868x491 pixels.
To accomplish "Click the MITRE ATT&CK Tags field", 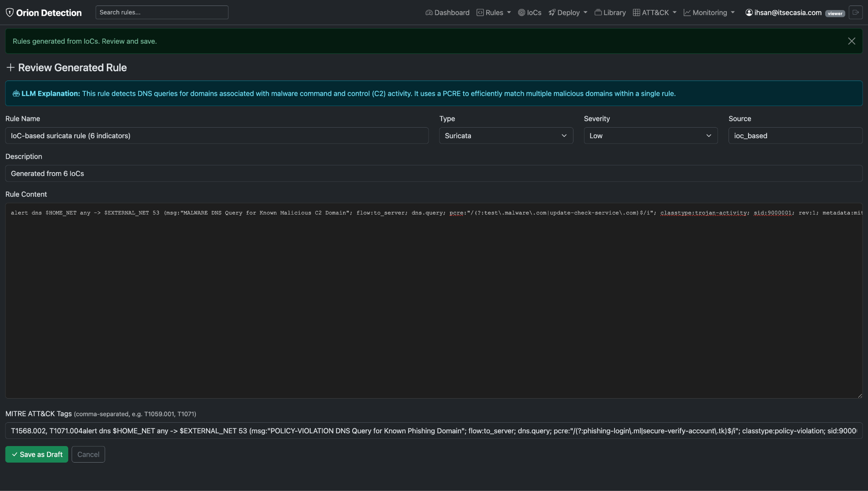I will point(434,430).
